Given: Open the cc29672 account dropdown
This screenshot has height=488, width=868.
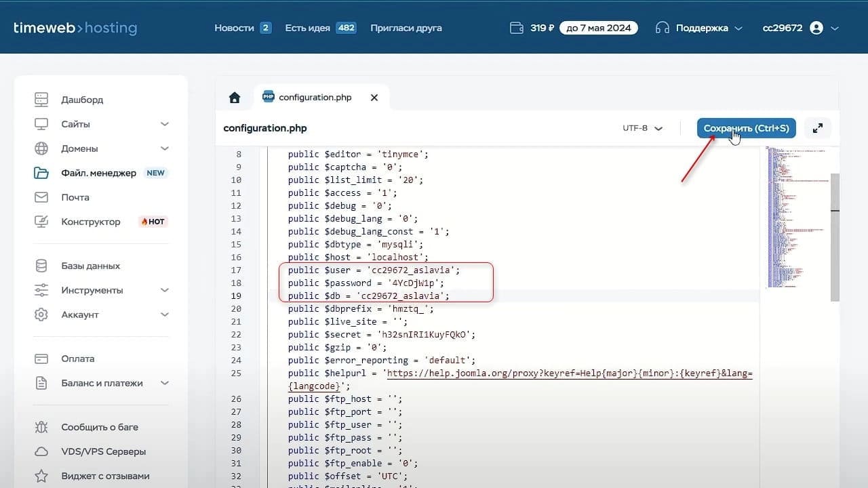Looking at the screenshot, I should pyautogui.click(x=800, y=28).
